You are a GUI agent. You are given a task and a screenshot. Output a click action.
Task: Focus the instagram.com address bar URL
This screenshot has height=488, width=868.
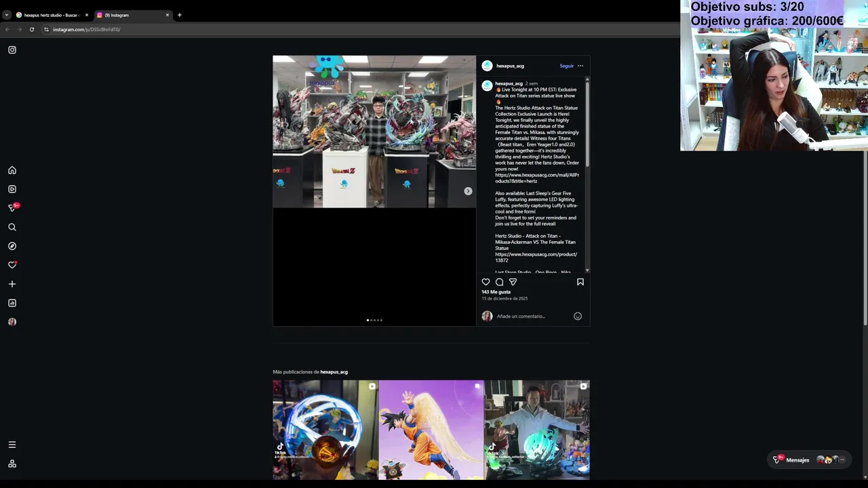[87, 29]
